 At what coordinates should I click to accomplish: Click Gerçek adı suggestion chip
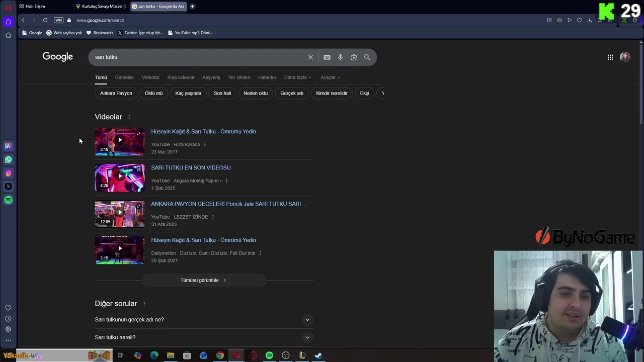(x=292, y=93)
